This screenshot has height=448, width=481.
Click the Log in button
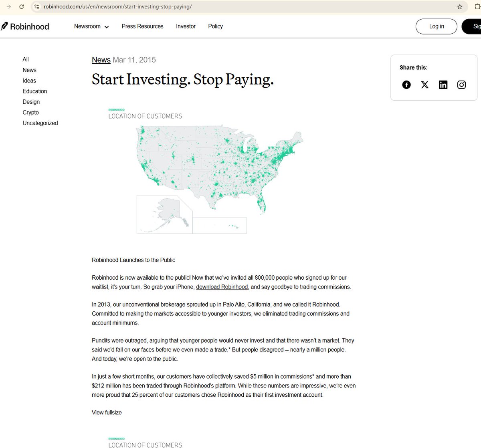click(437, 26)
